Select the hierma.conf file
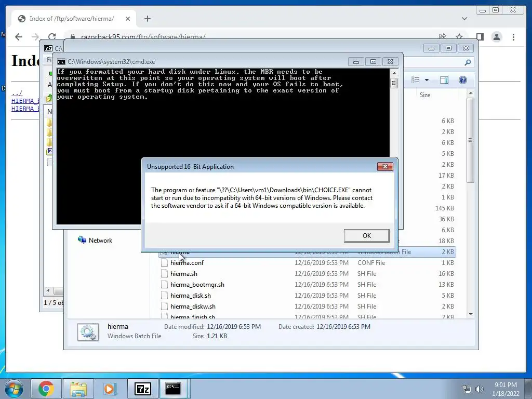532x399 pixels. [307, 262]
